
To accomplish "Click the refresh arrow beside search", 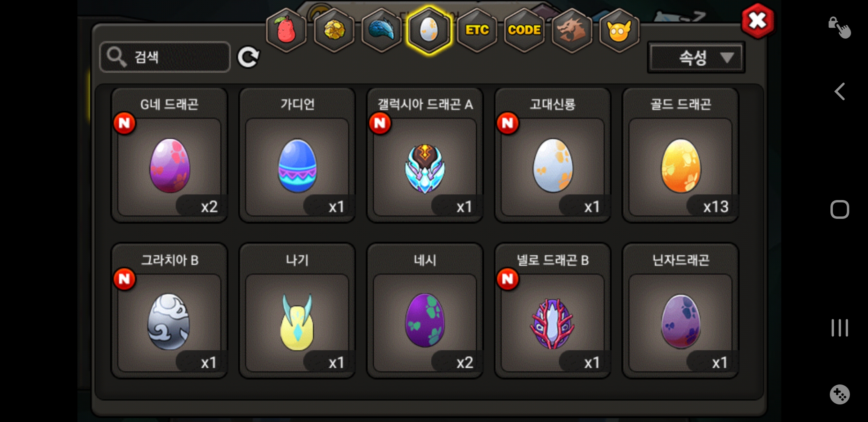I will [248, 57].
